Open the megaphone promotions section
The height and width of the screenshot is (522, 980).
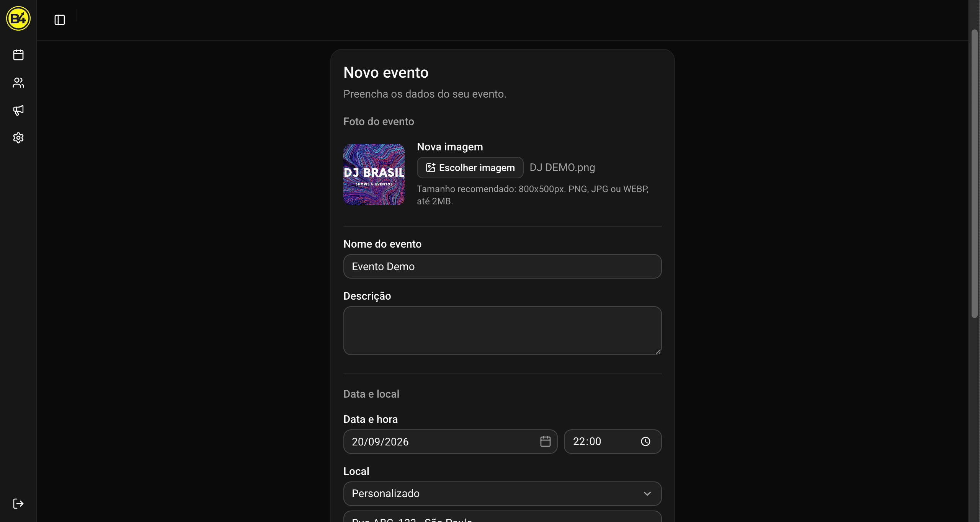coord(18,110)
